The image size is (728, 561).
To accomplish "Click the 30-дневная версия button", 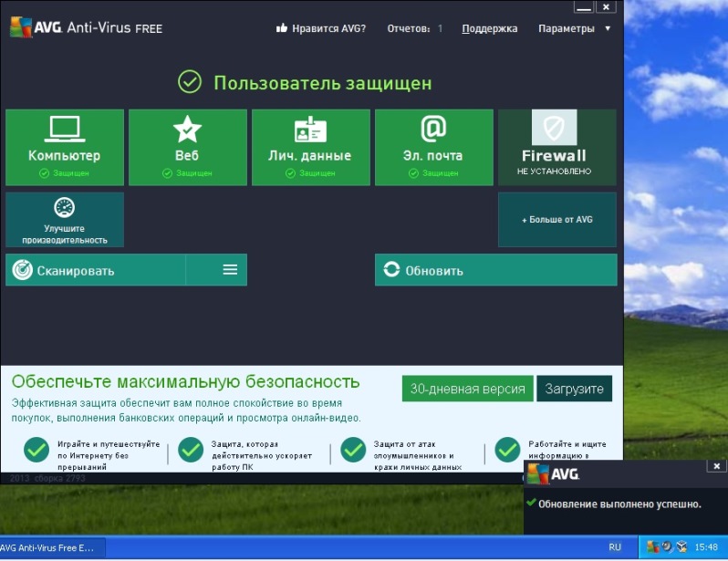I will tap(467, 389).
